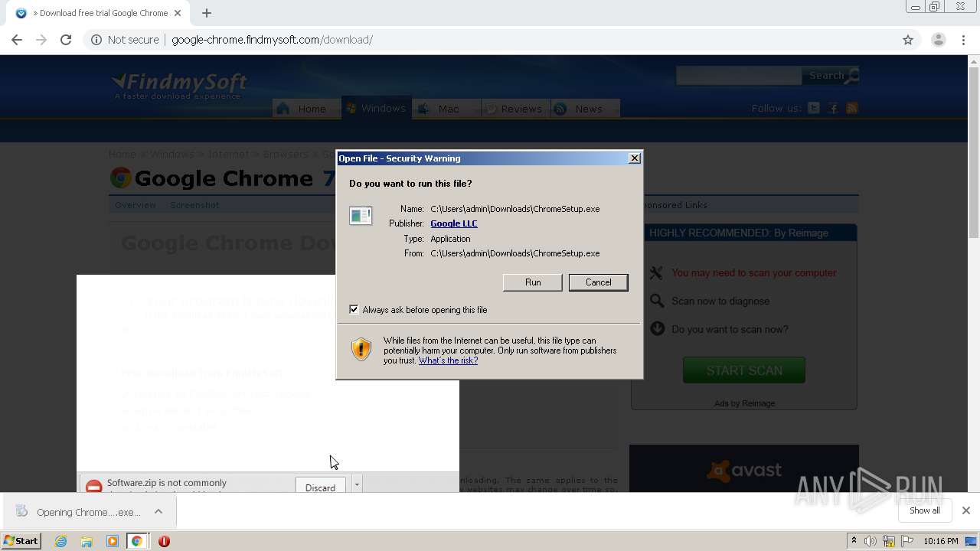
Task: Click the red shield taskbar icon
Action: point(164,541)
